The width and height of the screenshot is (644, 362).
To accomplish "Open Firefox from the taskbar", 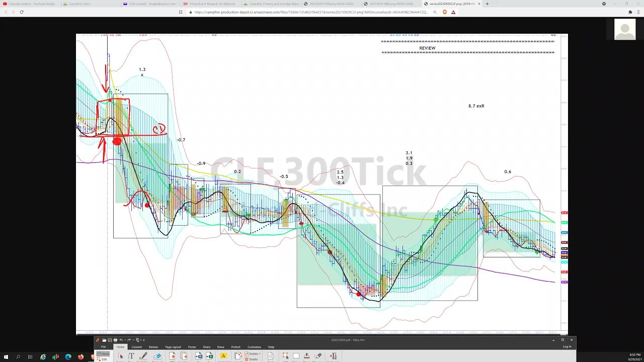I will (x=81, y=357).
